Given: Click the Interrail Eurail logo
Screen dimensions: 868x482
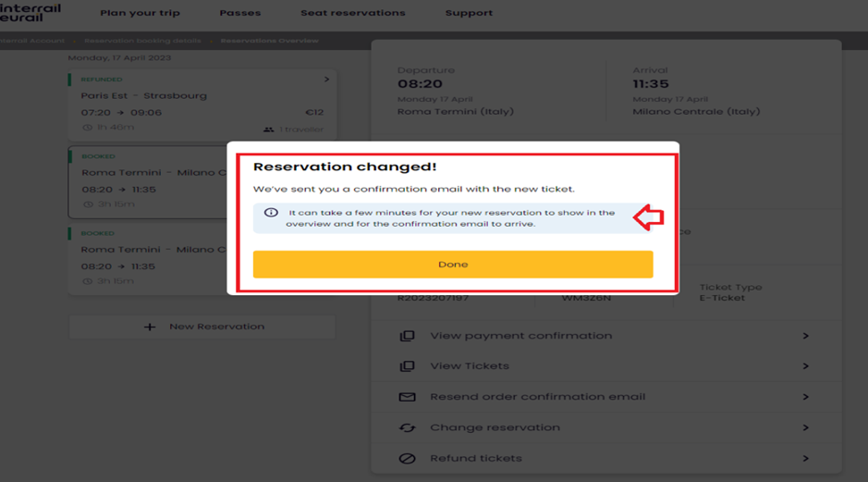Looking at the screenshot, I should (31, 12).
